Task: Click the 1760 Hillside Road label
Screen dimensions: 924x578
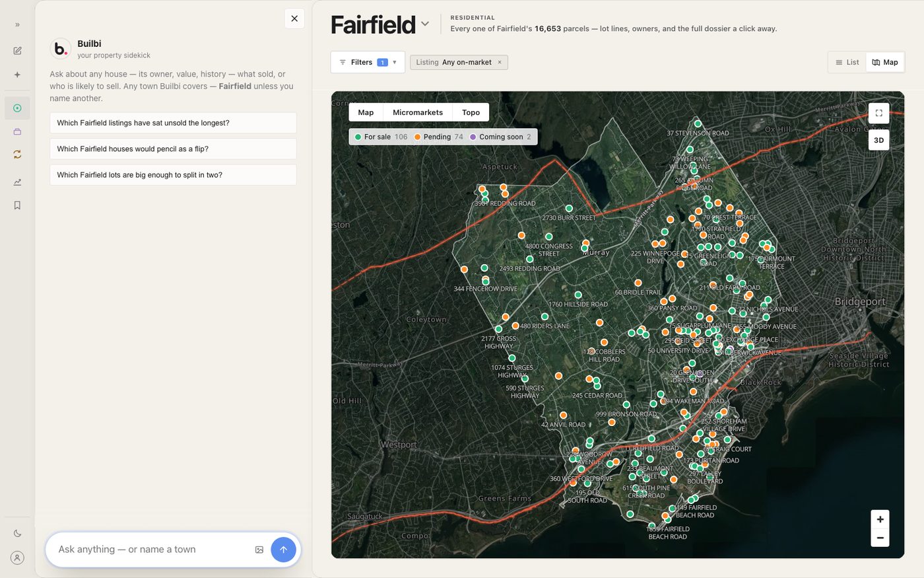Action: pyautogui.click(x=578, y=305)
